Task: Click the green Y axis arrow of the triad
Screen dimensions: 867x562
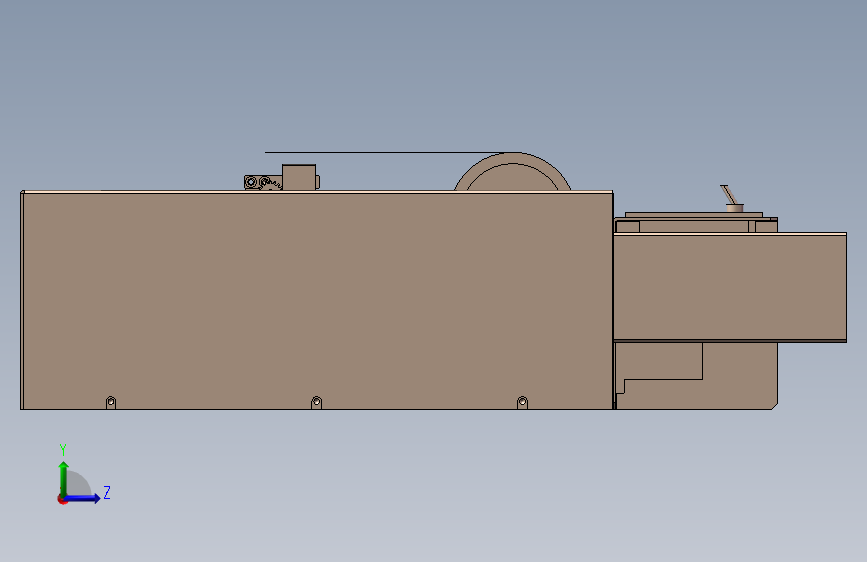Action: point(63,478)
